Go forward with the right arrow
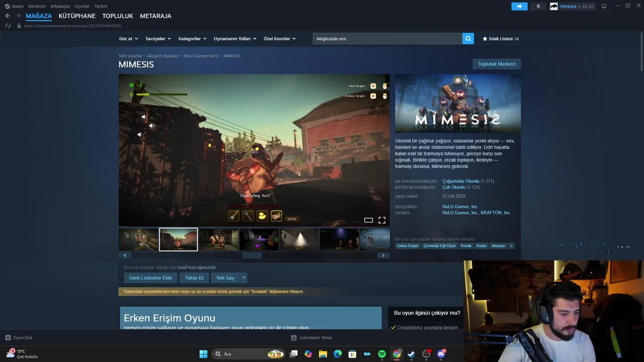This screenshot has height=362, width=644. point(18,16)
